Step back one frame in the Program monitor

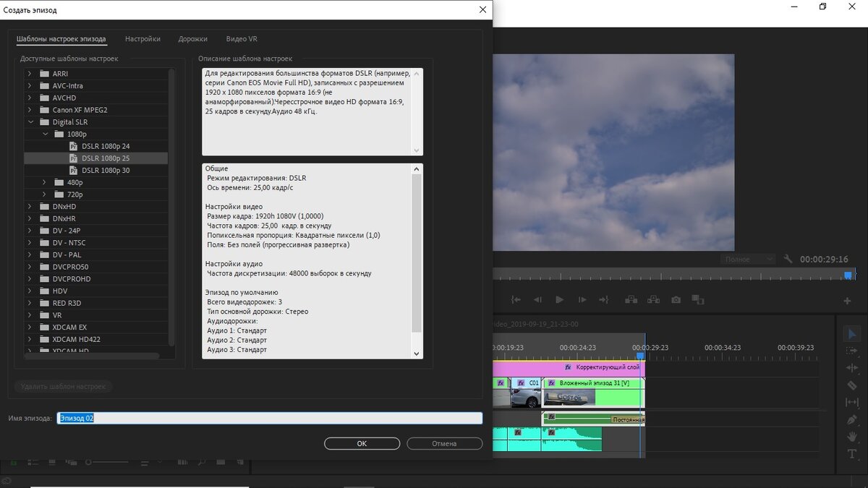537,299
